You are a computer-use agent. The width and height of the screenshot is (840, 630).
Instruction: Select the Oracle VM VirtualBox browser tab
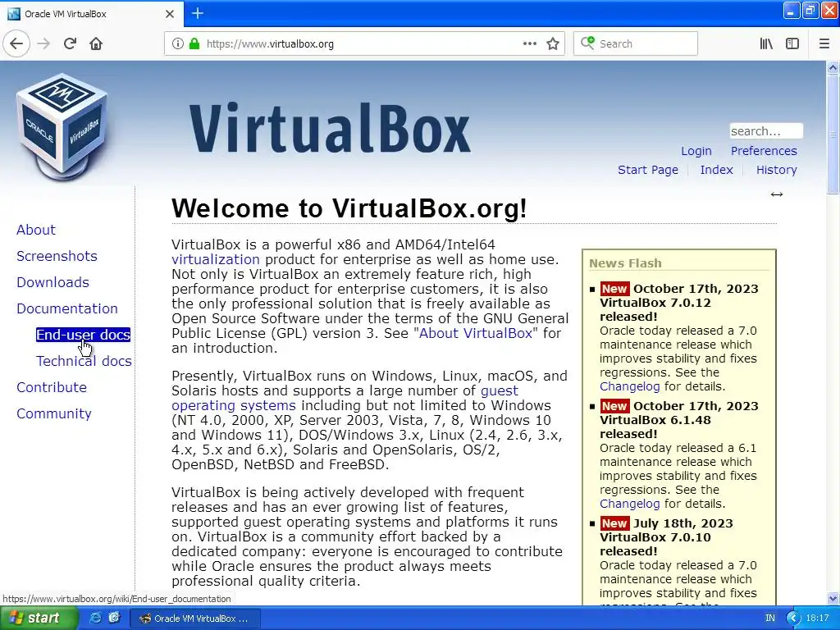91,14
